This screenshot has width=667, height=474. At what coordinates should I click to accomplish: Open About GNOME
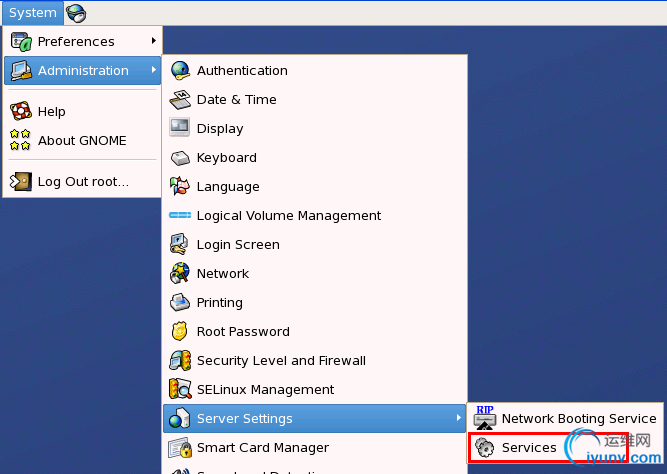pyautogui.click(x=83, y=140)
